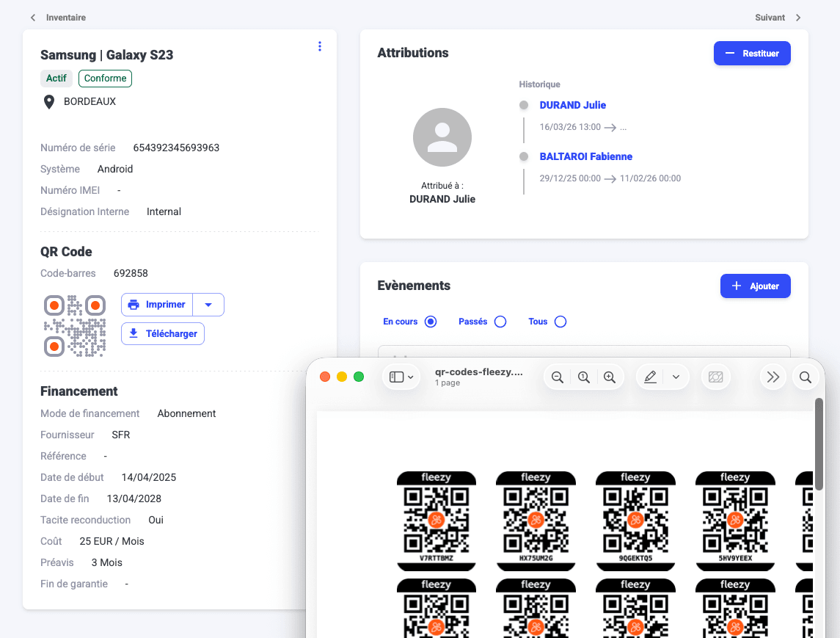Click the Android system value
Image resolution: width=840 pixels, height=638 pixels.
115,170
